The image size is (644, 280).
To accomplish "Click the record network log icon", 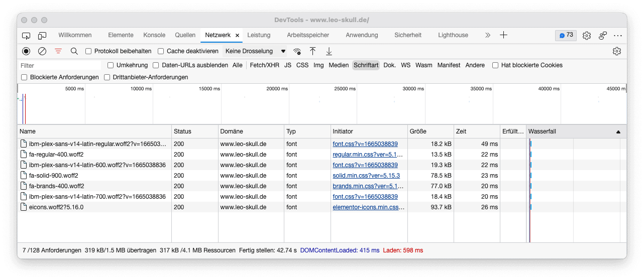I will [x=26, y=51].
